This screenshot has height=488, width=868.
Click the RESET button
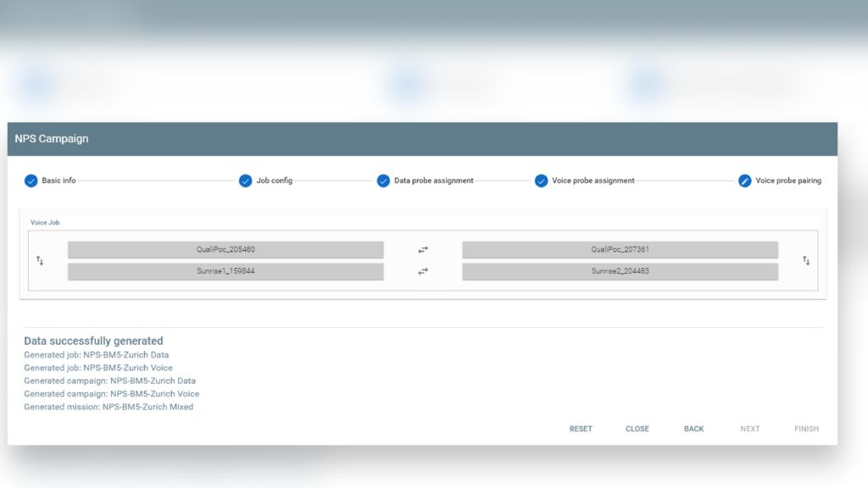(581, 429)
